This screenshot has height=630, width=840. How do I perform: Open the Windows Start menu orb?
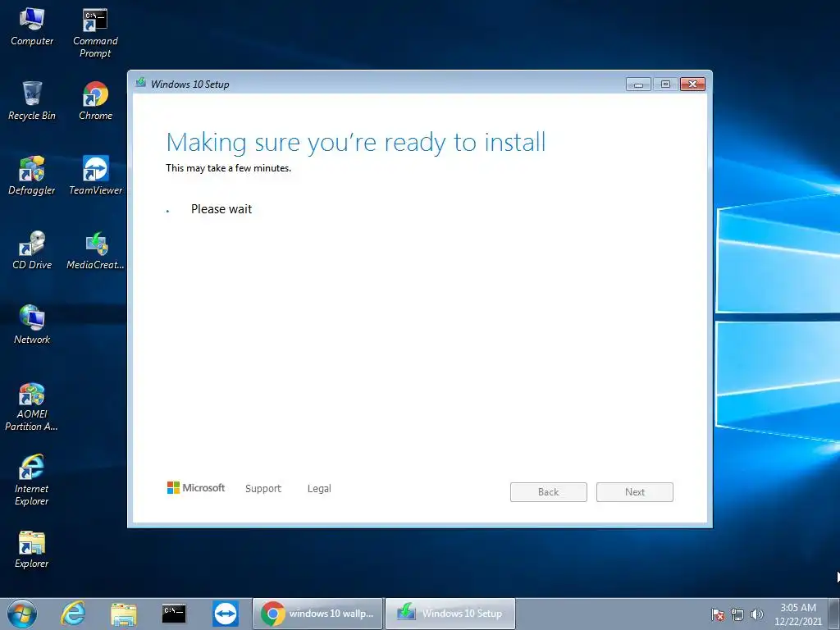[x=22, y=614]
